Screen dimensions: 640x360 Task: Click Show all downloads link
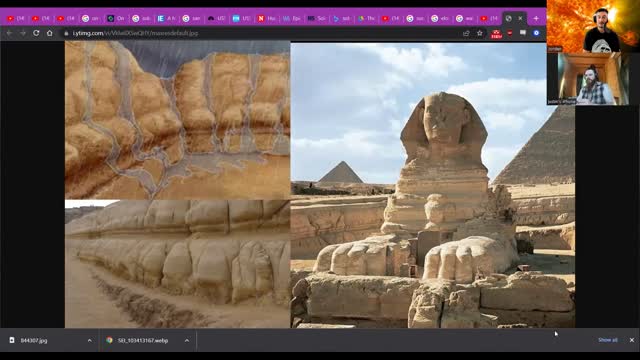(x=608, y=340)
